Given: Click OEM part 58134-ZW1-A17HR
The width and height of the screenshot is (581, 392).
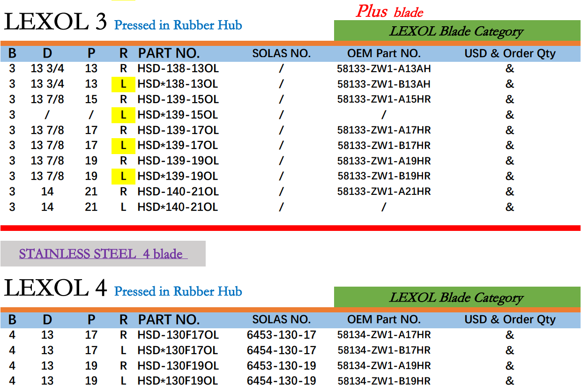Looking at the screenshot, I should pos(384,335).
